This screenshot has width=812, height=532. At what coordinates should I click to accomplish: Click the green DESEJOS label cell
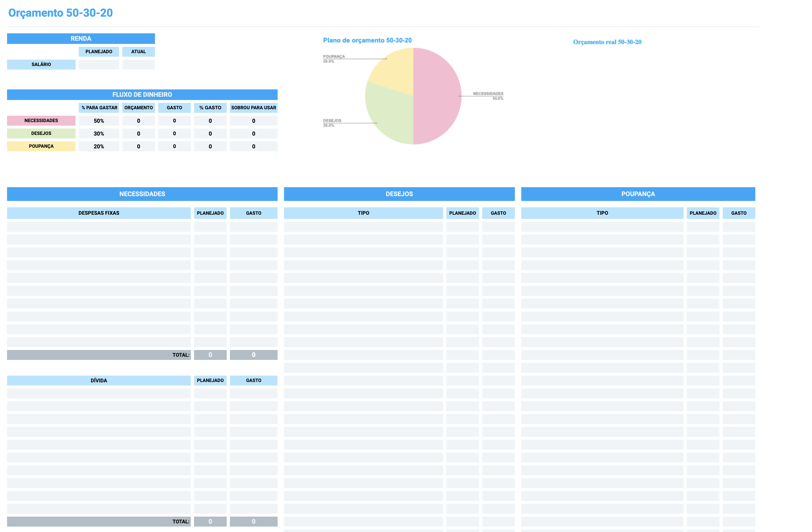coord(41,134)
